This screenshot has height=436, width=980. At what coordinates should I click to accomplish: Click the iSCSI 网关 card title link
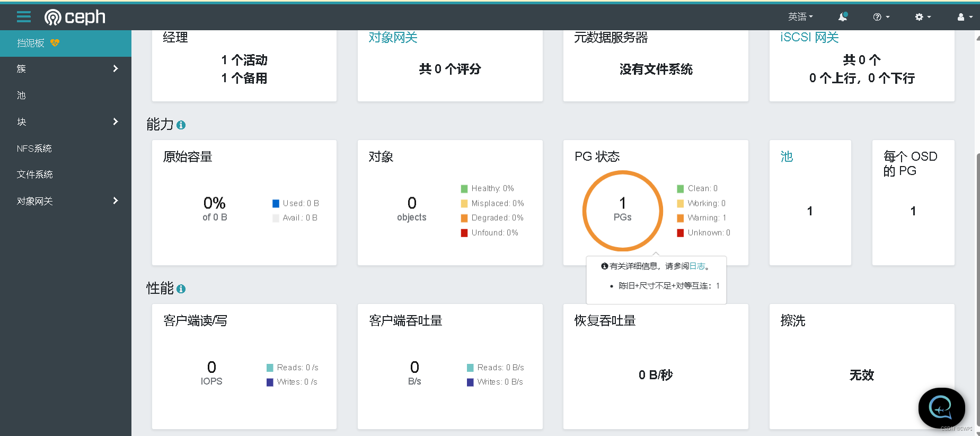pyautogui.click(x=809, y=37)
